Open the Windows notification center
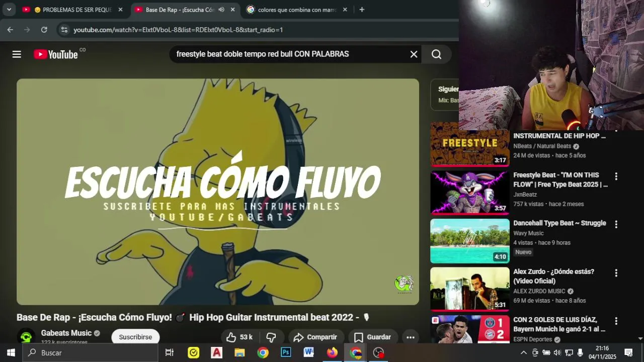This screenshot has height=362, width=644. (x=628, y=352)
